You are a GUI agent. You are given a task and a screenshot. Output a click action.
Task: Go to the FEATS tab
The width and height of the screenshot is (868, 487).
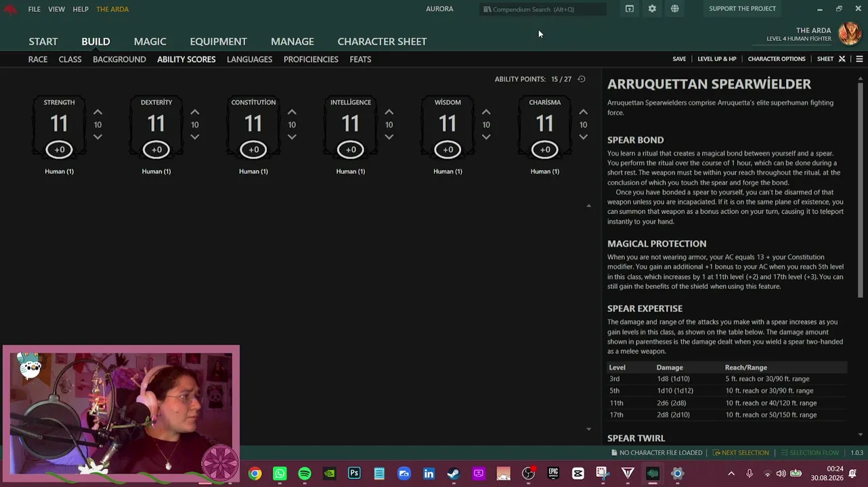click(x=360, y=60)
